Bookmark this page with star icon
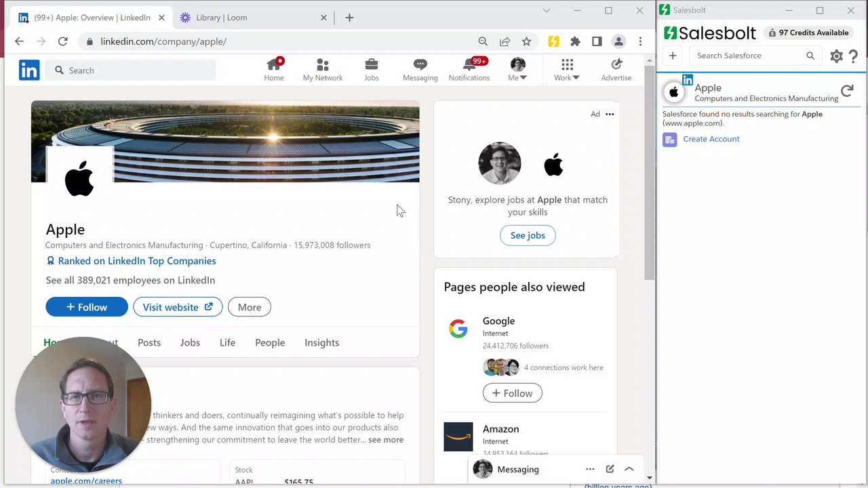This screenshot has width=868, height=488. [526, 41]
